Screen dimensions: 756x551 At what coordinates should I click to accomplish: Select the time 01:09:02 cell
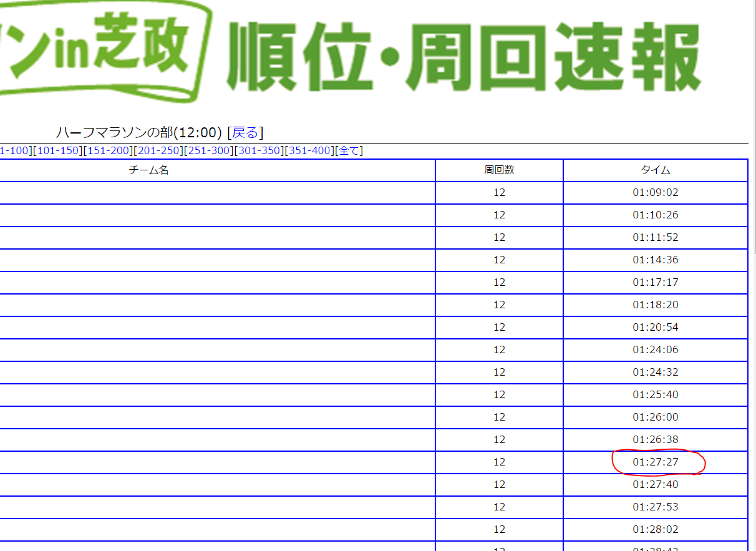[656, 193]
